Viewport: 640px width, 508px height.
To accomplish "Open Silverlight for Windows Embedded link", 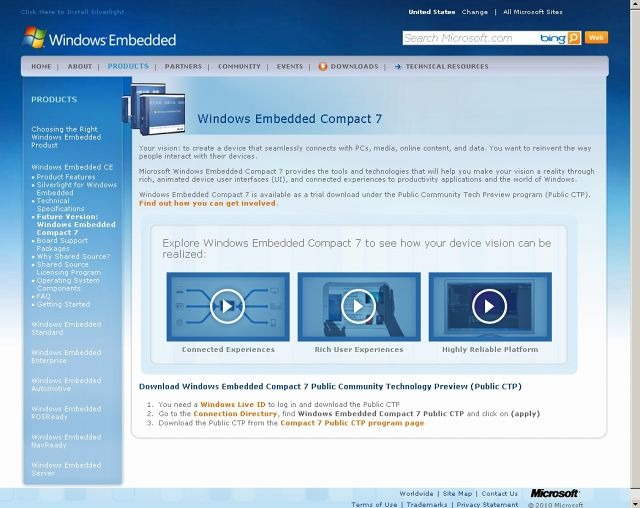I will click(x=77, y=189).
